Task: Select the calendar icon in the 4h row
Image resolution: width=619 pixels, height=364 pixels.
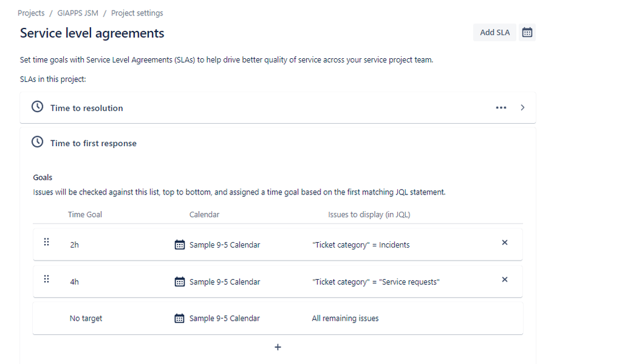Action: coord(180,282)
